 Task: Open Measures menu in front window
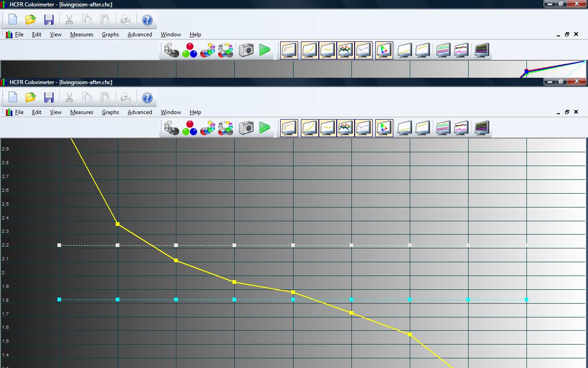pos(82,112)
